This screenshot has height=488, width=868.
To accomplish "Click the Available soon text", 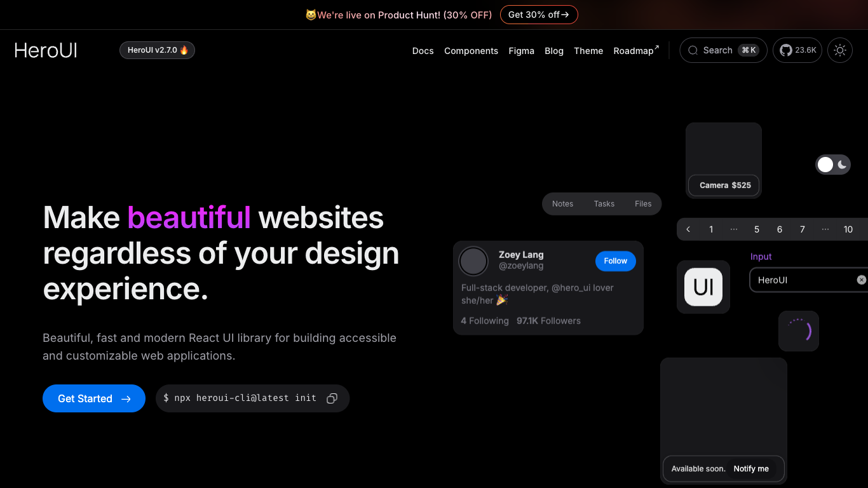I will tap(698, 469).
